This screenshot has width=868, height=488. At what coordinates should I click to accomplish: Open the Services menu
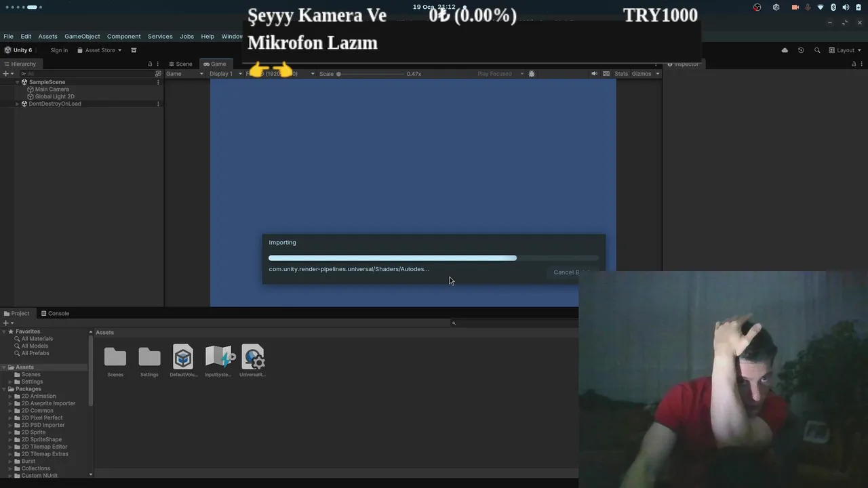(160, 37)
